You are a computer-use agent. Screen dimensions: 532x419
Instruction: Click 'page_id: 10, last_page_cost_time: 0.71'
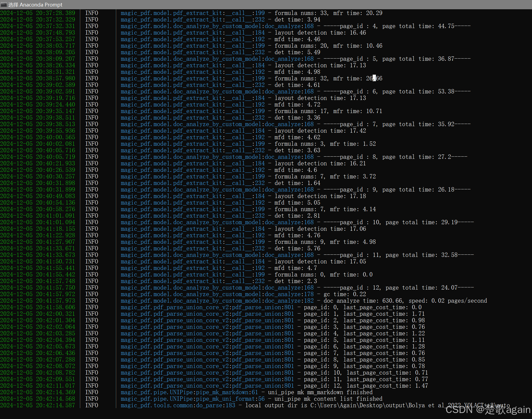[366, 373]
